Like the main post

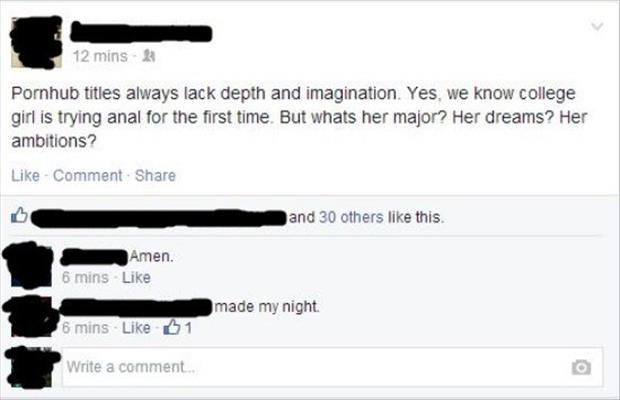pos(25,175)
